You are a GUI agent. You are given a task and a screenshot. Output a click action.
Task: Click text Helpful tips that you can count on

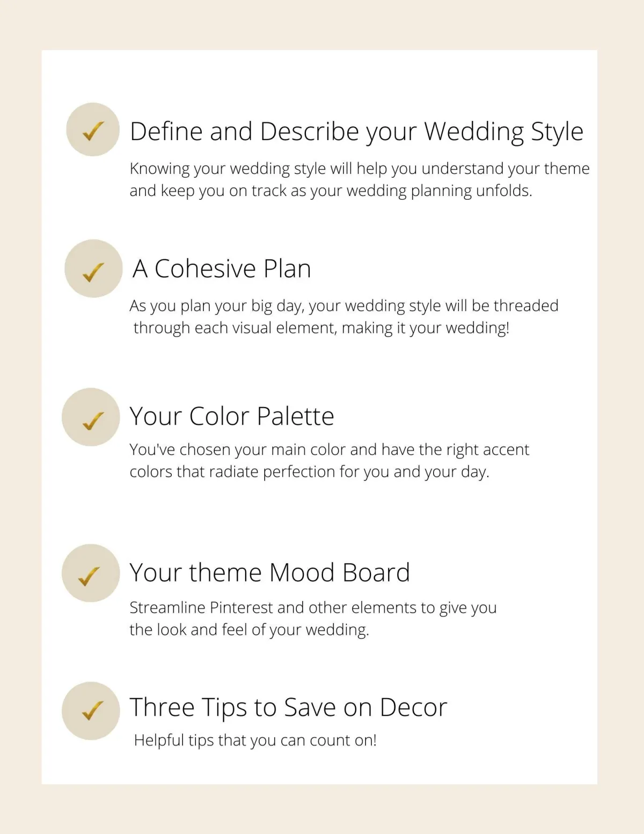coord(255,740)
